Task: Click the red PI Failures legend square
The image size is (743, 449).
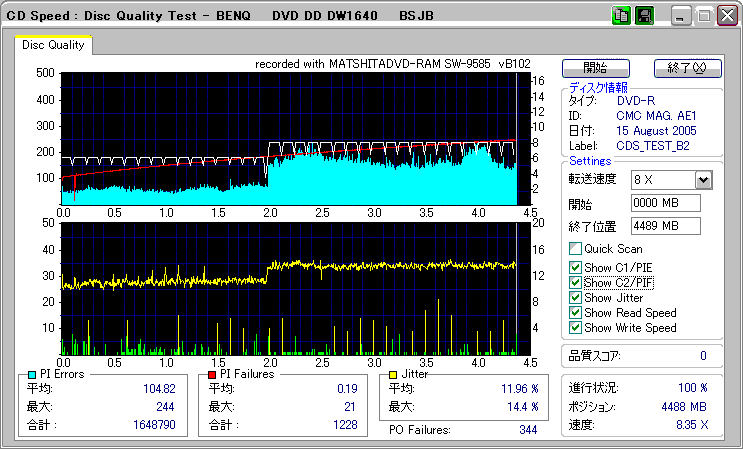Action: click(211, 374)
